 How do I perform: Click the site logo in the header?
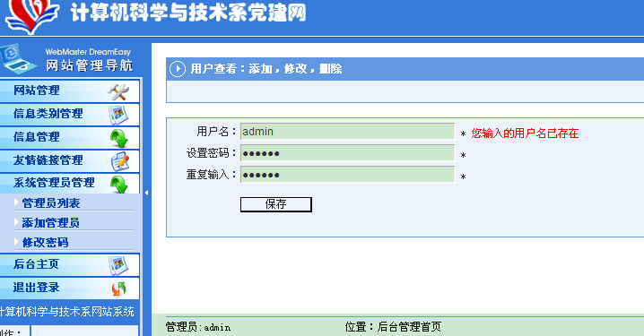[x=32, y=16]
